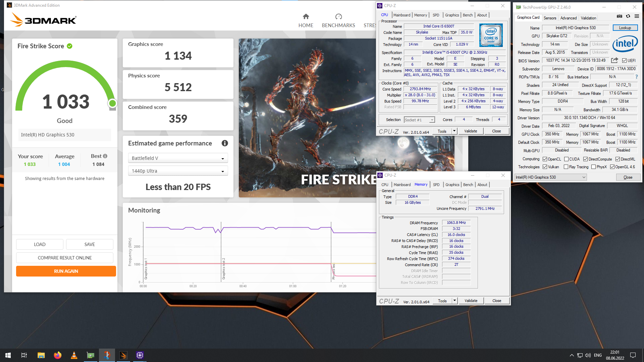Open Tools dropdown arrow in CPU-Z CPU window
The height and width of the screenshot is (362, 644).
pos(454,131)
